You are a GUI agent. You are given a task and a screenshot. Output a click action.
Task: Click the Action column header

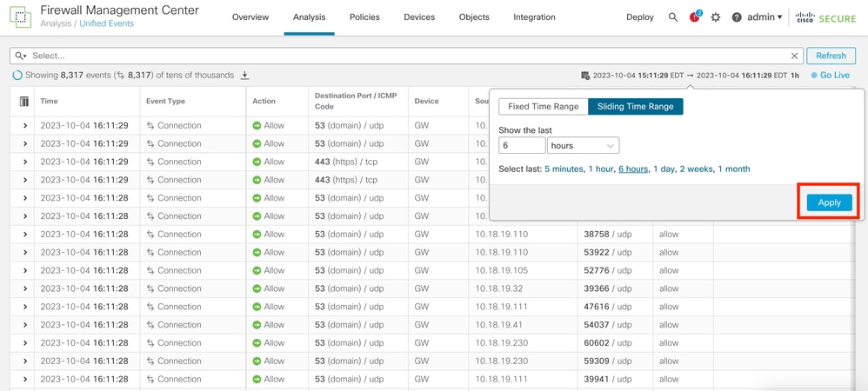pyautogui.click(x=264, y=101)
